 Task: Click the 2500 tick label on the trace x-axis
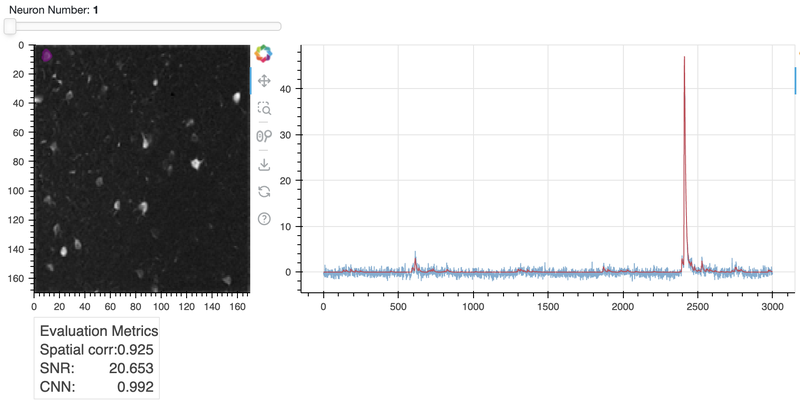(697, 306)
